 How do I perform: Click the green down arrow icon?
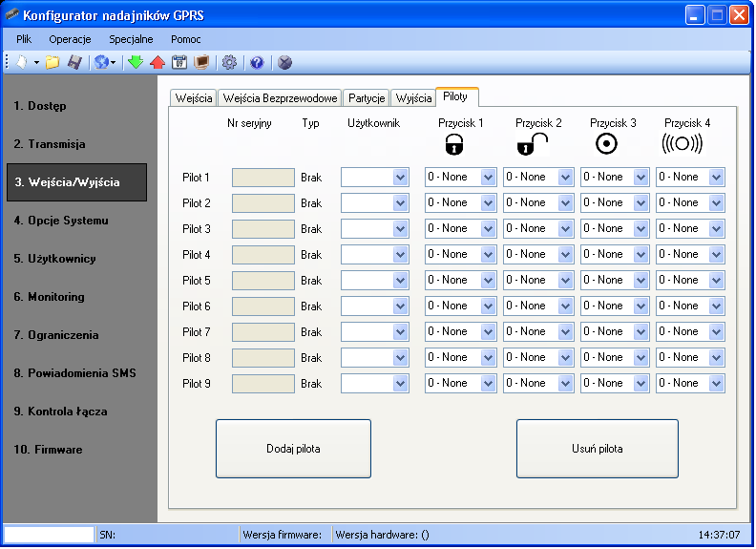pos(136,62)
